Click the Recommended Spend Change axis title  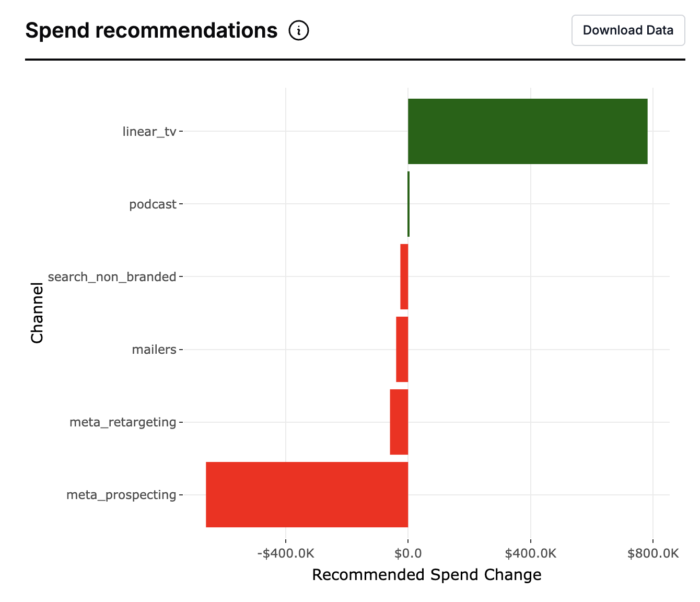pos(426,575)
